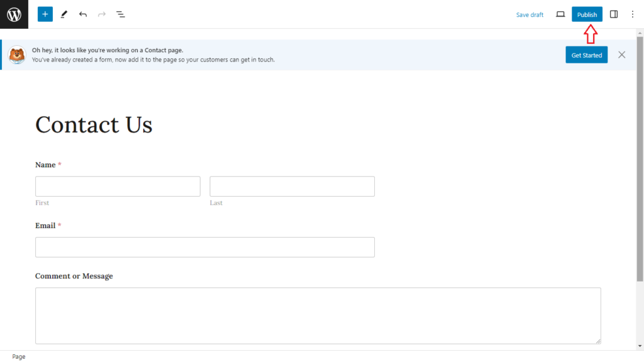Select the Tools pencil icon
Viewport: 644px width, 362px height.
[x=64, y=14]
